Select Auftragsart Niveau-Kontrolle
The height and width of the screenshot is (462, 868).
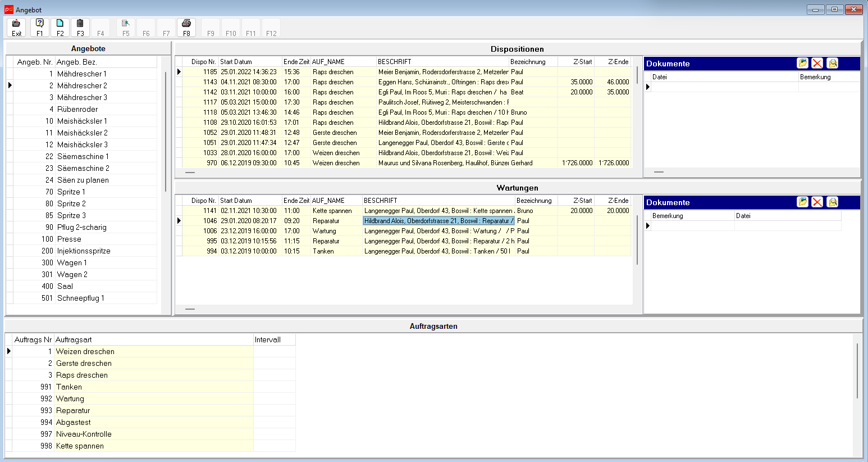click(x=154, y=434)
